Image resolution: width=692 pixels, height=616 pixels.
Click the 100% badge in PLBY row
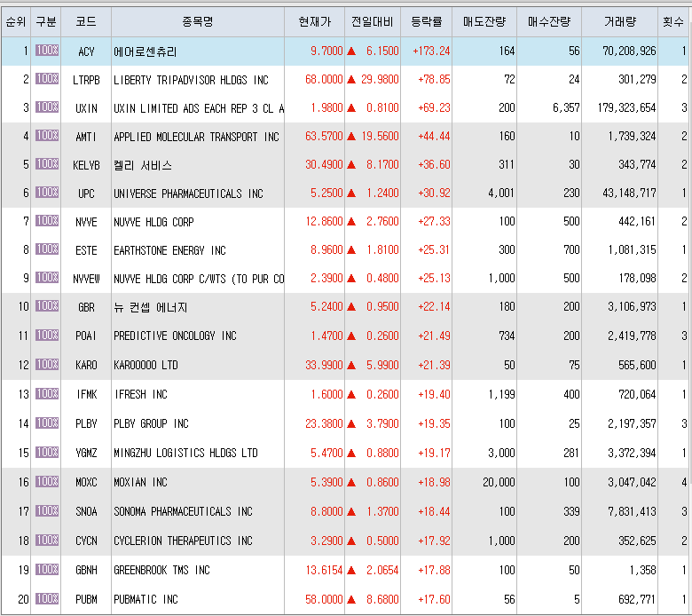click(47, 423)
